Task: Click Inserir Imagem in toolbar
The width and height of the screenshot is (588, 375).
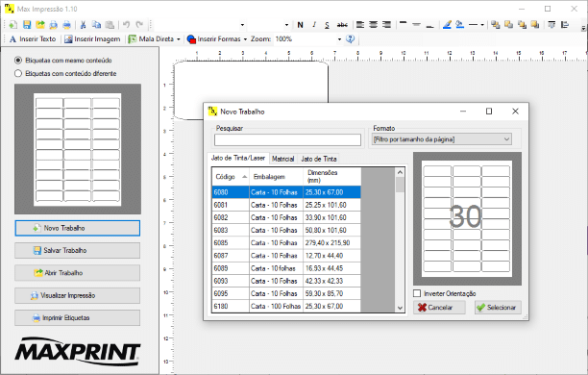Action: [92, 39]
